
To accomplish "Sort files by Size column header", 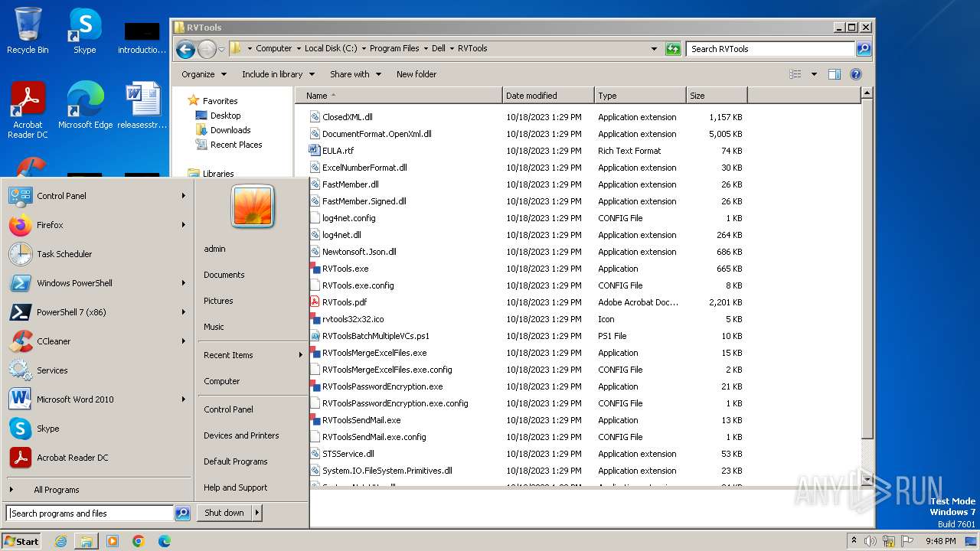I will [x=717, y=96].
